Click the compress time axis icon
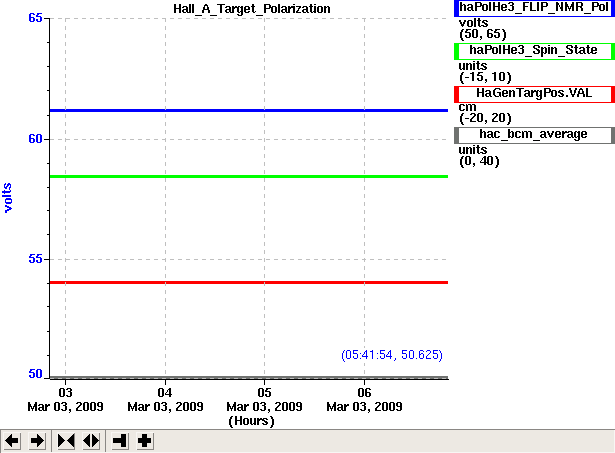615x453 pixels. point(66,441)
